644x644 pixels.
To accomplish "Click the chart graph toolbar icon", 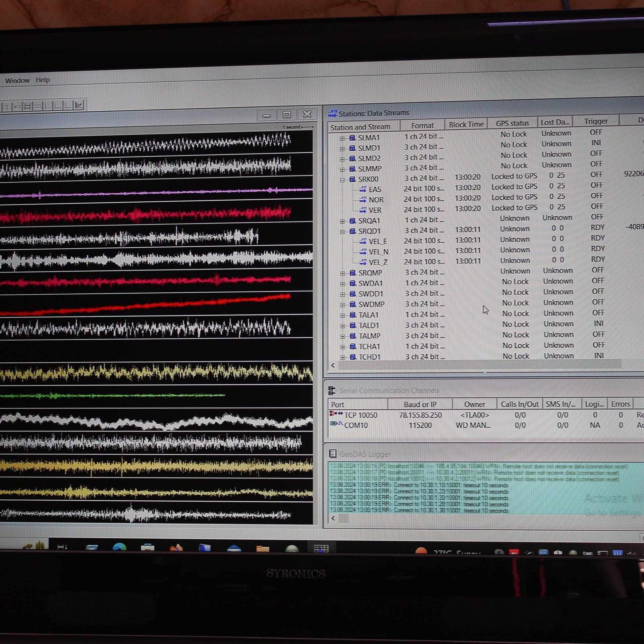I will click(78, 105).
